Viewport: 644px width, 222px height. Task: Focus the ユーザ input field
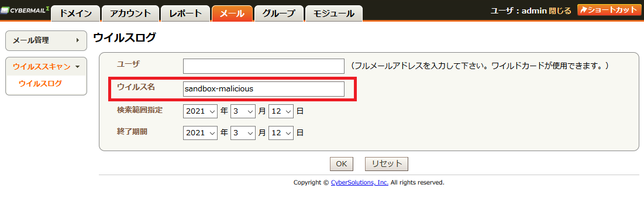click(x=264, y=66)
